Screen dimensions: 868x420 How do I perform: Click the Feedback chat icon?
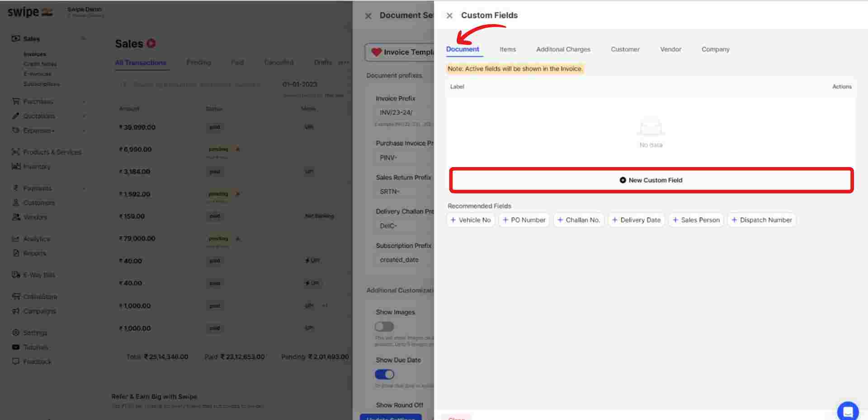16,362
